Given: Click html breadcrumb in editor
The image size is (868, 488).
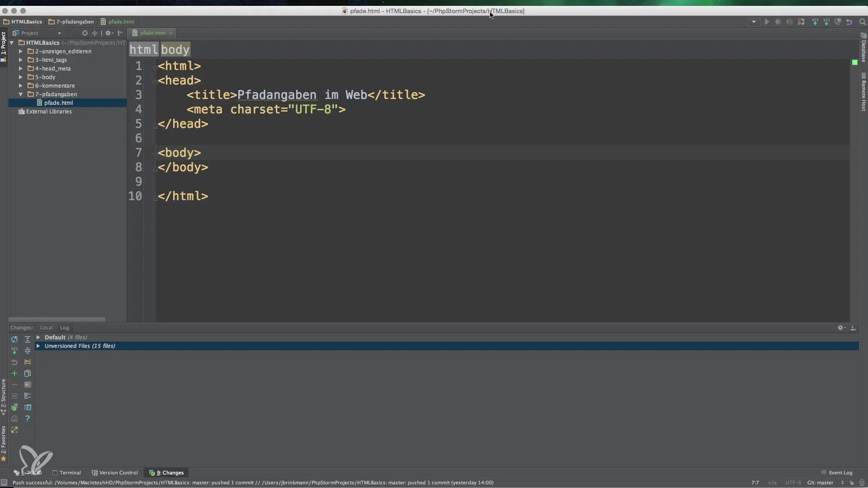Looking at the screenshot, I should pos(144,50).
